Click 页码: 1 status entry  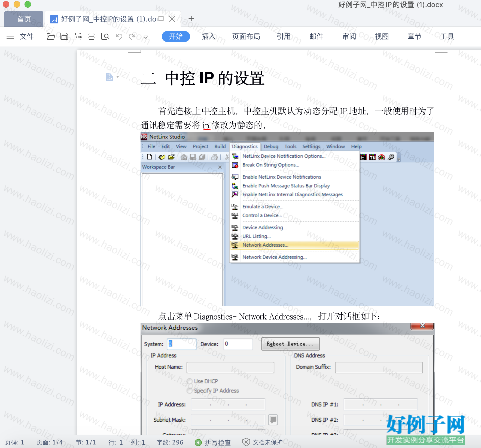[x=15, y=442]
